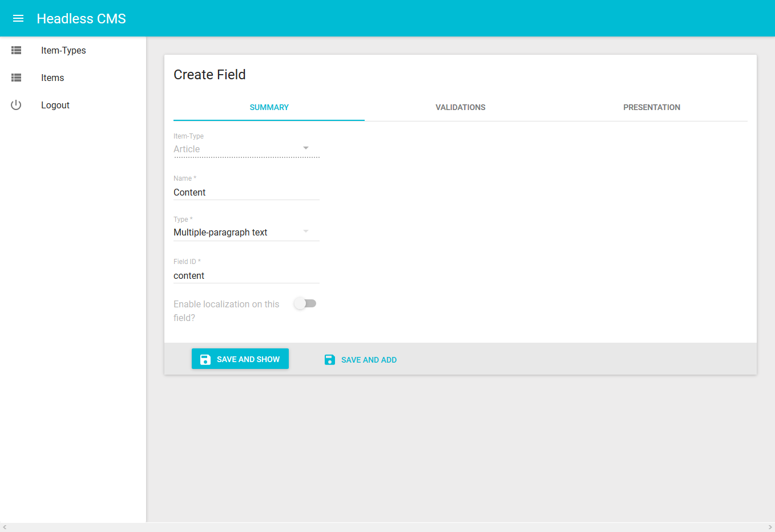The image size is (775, 532).
Task: Click the horizontal scrollbar right arrow
Action: point(770,527)
